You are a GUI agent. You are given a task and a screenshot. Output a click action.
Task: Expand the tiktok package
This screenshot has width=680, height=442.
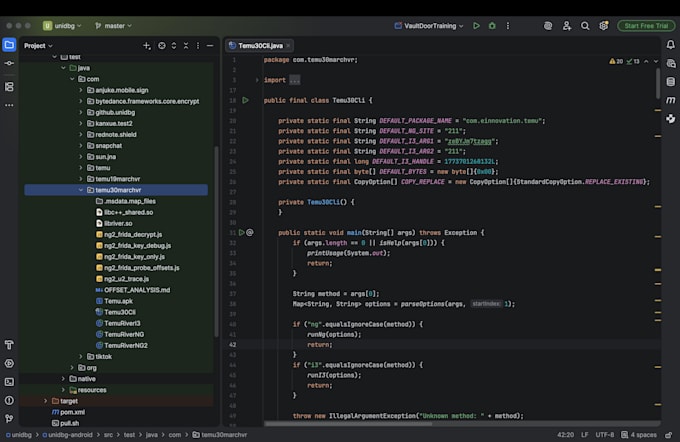coord(81,357)
